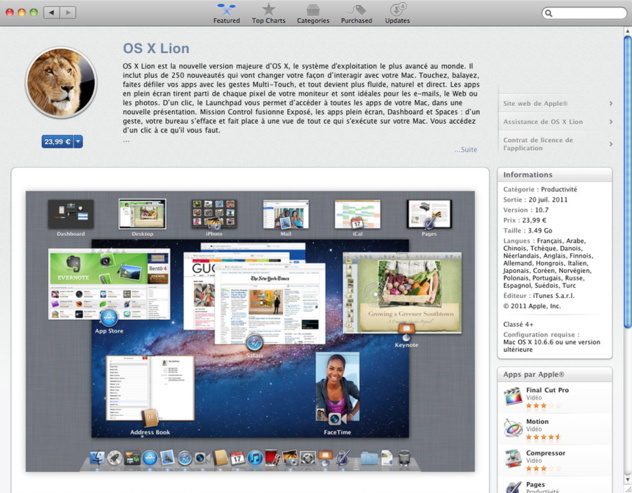632x493 pixels.
Task: Open Assistance de OS X Lion link
Action: [x=557, y=122]
